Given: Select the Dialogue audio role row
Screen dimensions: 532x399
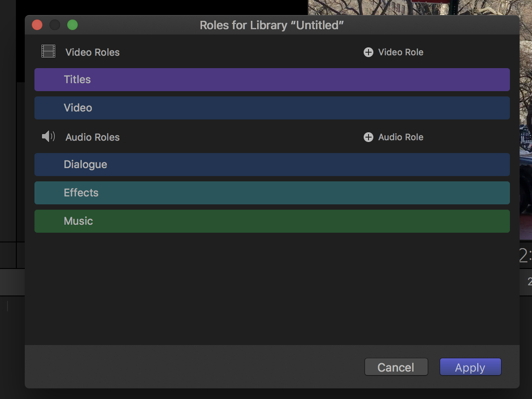Looking at the screenshot, I should [272, 165].
